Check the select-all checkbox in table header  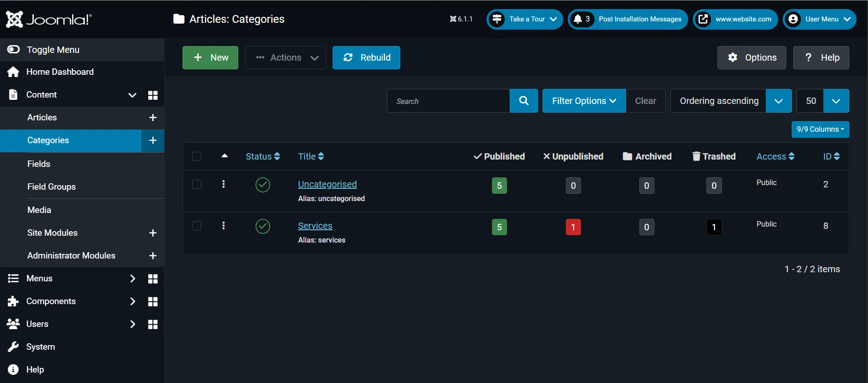click(x=197, y=156)
